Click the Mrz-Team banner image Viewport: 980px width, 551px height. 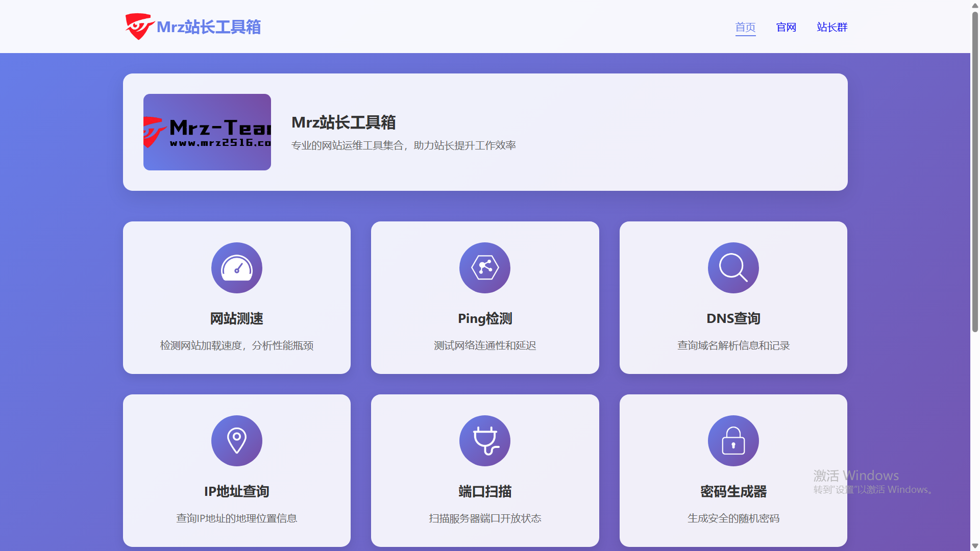[207, 132]
